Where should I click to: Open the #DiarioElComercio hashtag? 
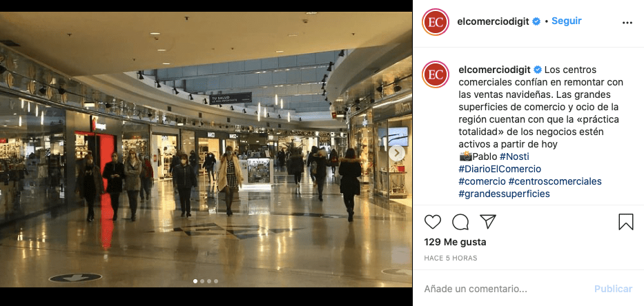coord(500,169)
